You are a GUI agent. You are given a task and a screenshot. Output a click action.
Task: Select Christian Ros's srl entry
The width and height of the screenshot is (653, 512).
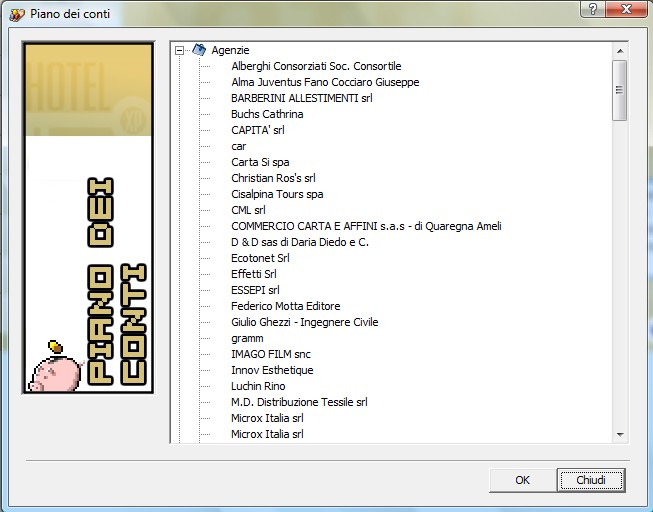click(273, 178)
